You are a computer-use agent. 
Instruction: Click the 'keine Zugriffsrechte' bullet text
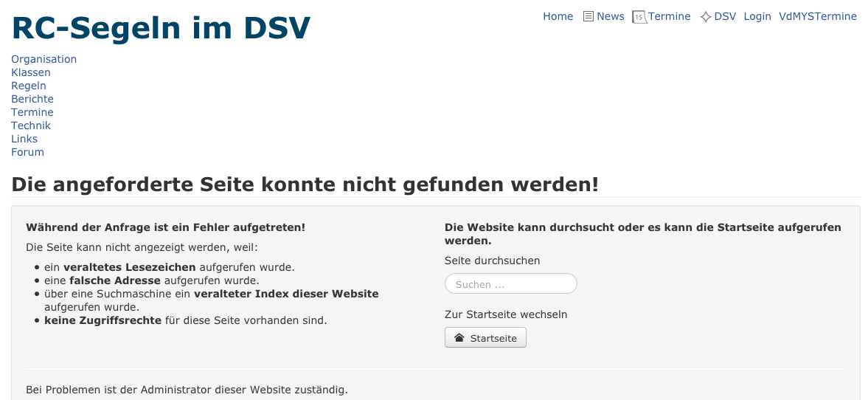[103, 321]
